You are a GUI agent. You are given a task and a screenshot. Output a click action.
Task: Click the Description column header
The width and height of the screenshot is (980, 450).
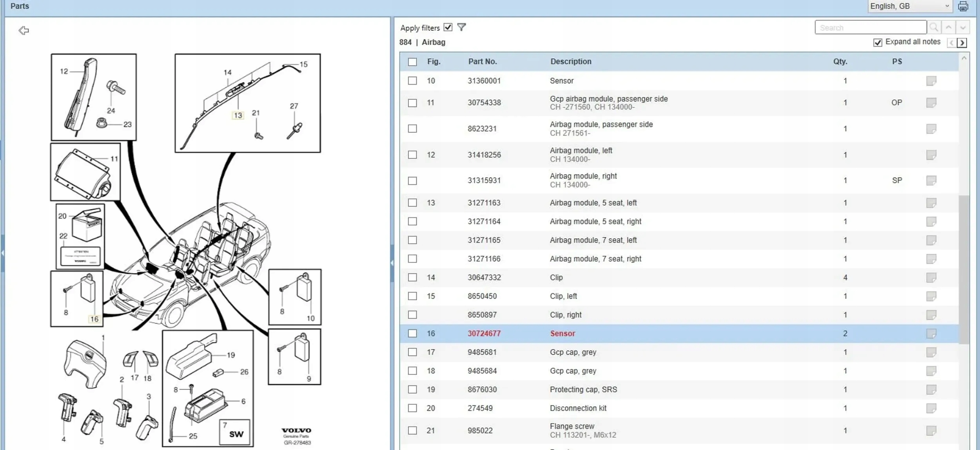pos(571,61)
